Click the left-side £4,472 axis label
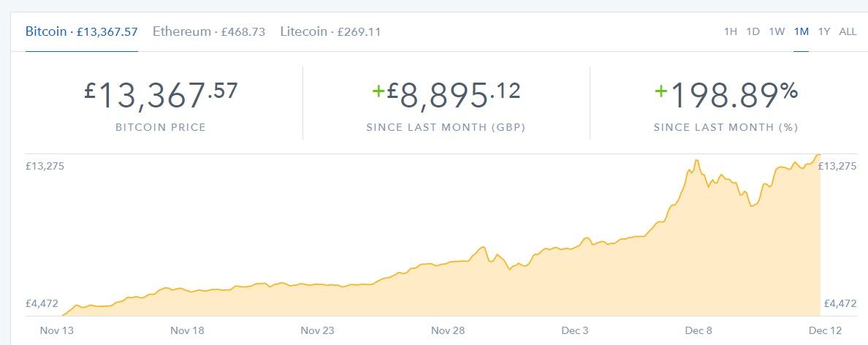 42,303
